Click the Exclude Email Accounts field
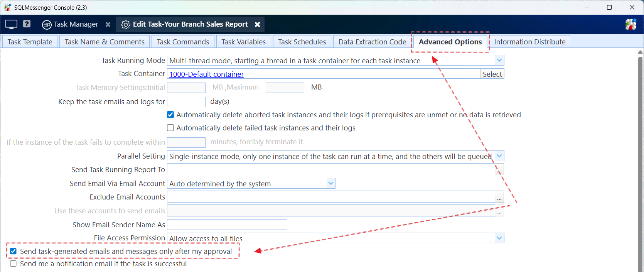Image resolution: width=644 pixels, height=272 pixels. coord(331,197)
